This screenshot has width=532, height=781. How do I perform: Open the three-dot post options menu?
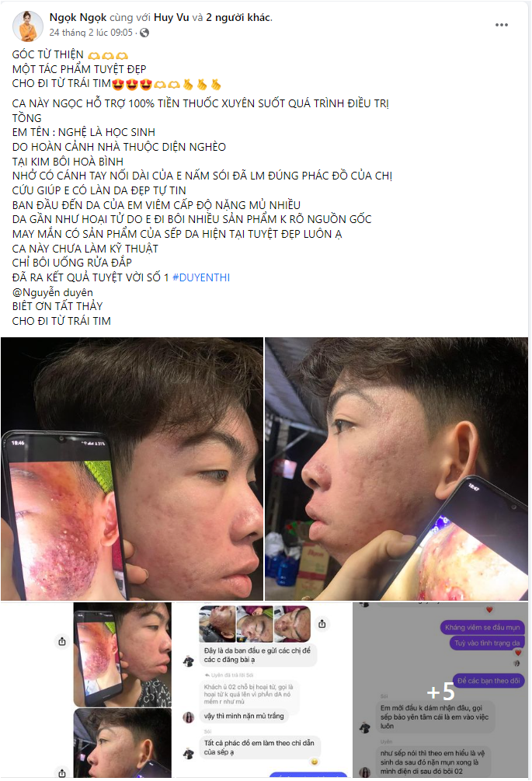[501, 25]
